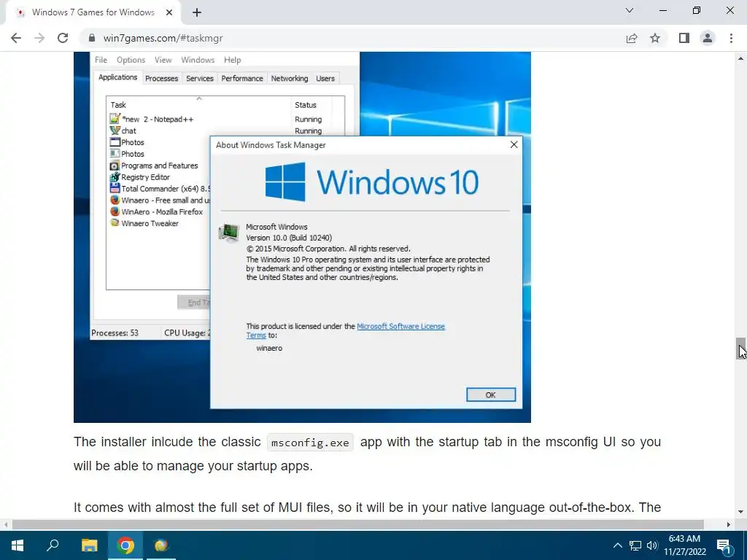Image resolution: width=747 pixels, height=560 pixels.
Task: Open the taskbar clock and date
Action: click(x=684, y=545)
